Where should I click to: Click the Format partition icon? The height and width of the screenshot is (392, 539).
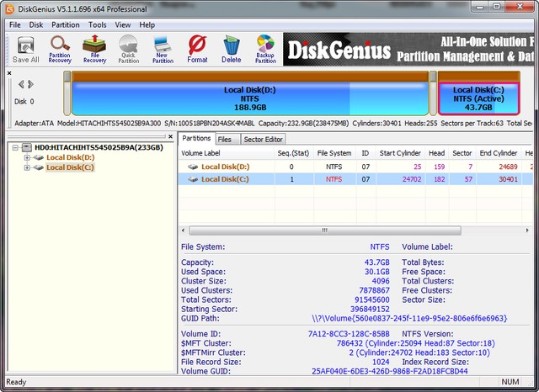point(197,49)
